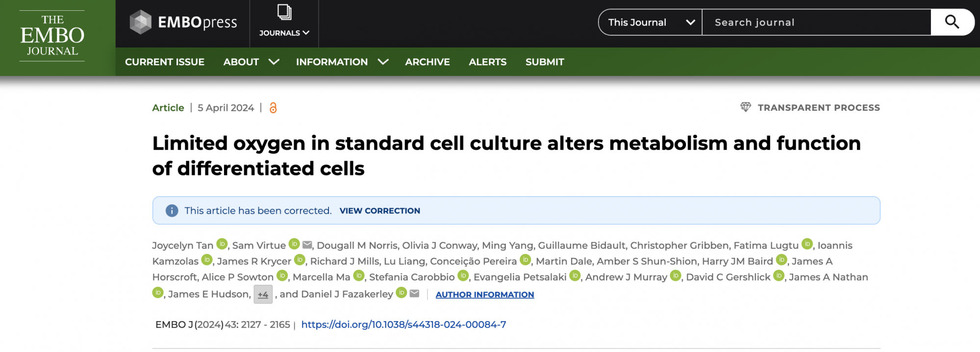Viewport: 980px width, 352px height.
Task: Click the Search journal input field
Action: click(816, 23)
